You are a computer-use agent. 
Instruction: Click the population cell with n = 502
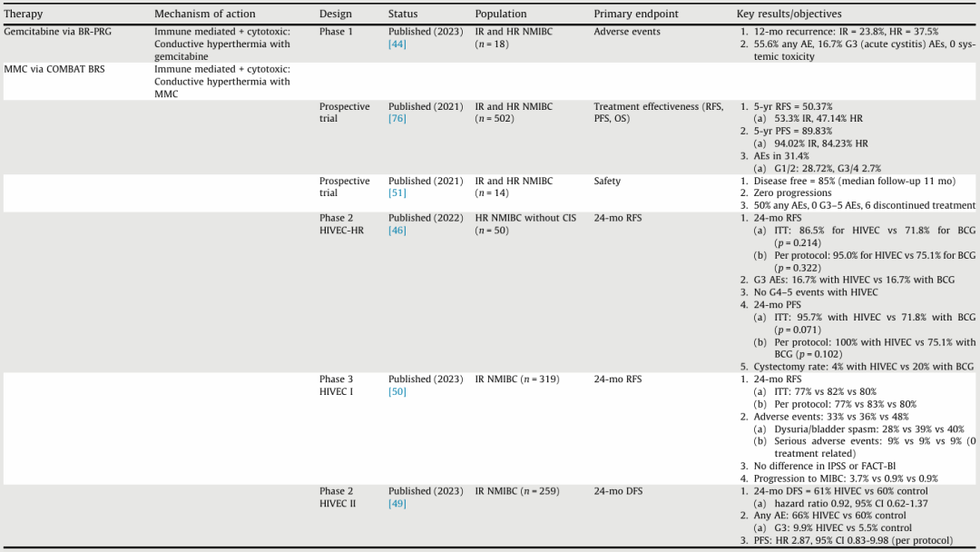pyautogui.click(x=514, y=112)
